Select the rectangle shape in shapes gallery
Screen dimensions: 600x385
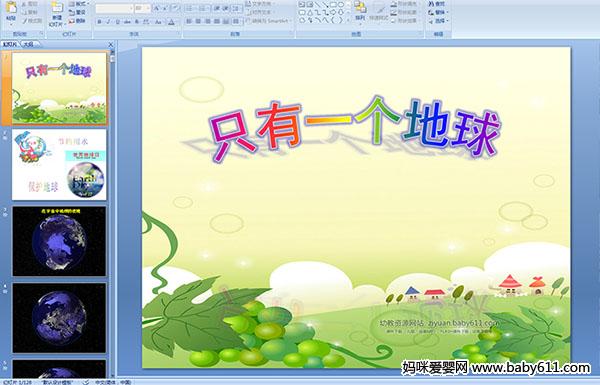point(333,5)
